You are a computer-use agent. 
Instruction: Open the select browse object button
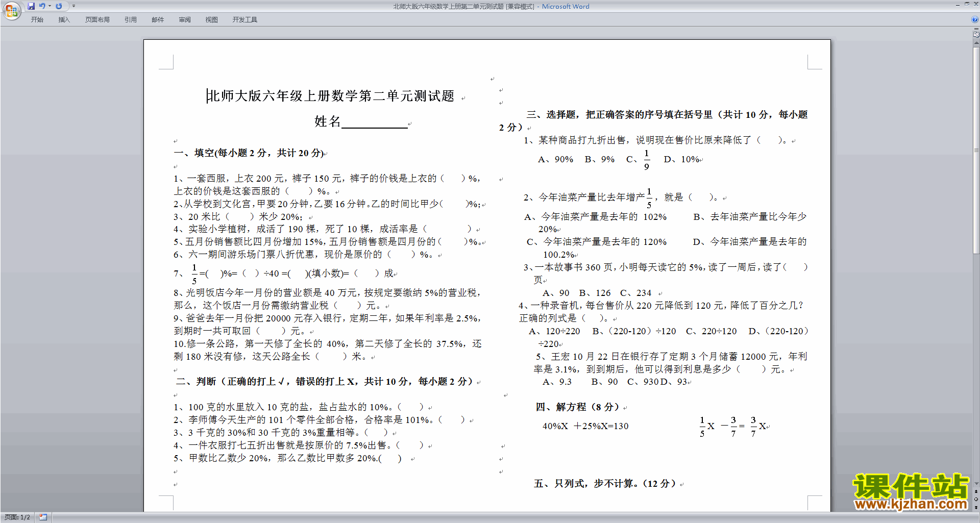[976, 499]
